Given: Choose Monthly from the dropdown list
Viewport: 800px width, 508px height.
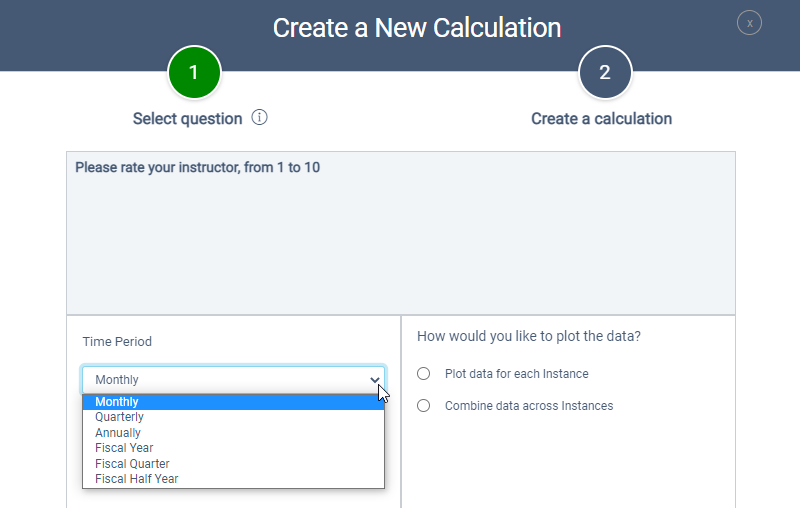Looking at the screenshot, I should (x=117, y=402).
